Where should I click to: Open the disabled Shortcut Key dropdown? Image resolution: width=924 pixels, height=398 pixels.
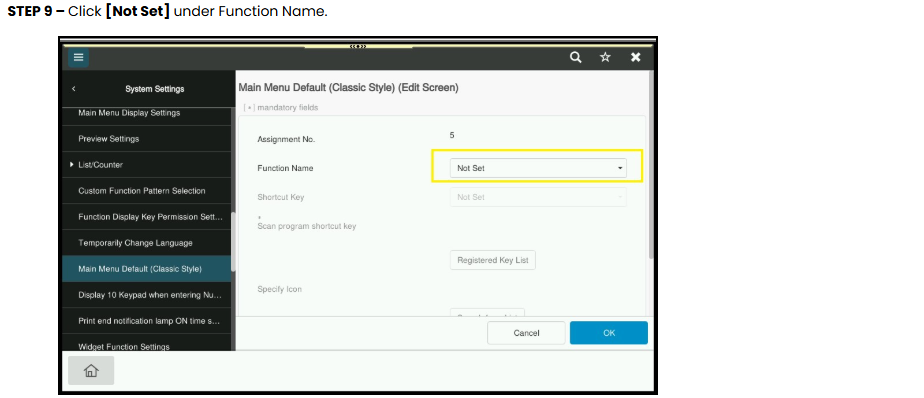(538, 197)
